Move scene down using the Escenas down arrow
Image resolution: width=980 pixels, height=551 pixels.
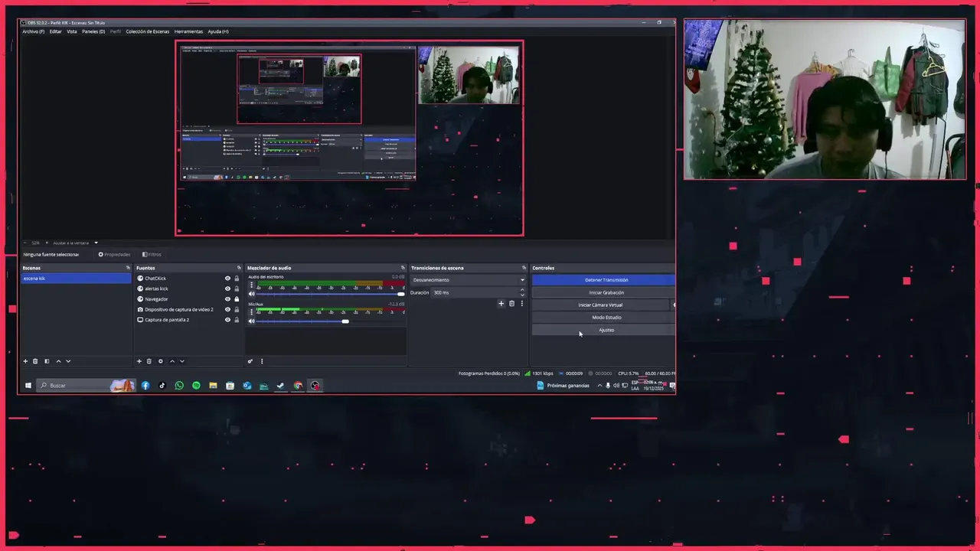coord(68,361)
